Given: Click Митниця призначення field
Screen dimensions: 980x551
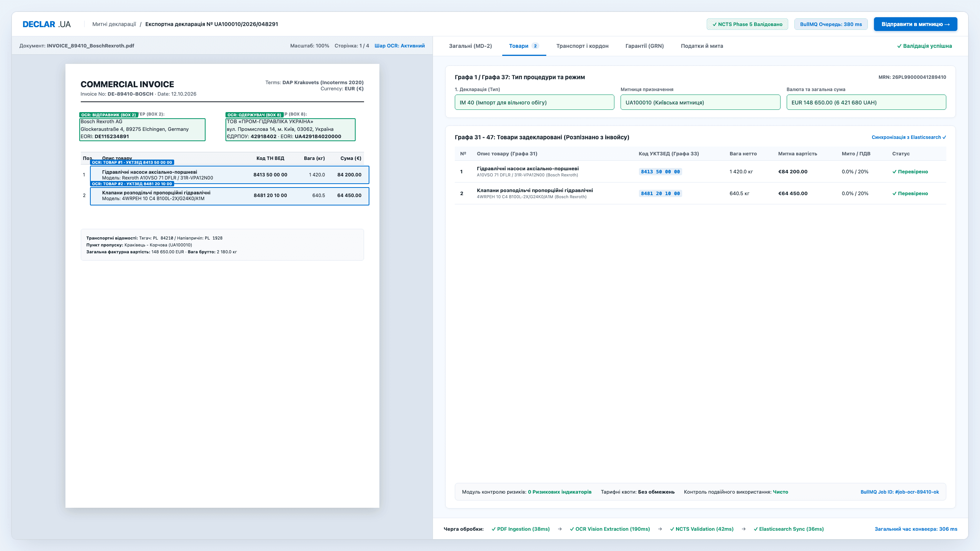Looking at the screenshot, I should [700, 102].
